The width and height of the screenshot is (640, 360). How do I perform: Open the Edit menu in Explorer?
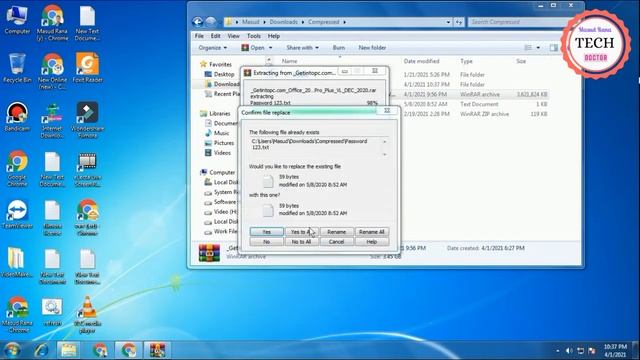pos(216,36)
